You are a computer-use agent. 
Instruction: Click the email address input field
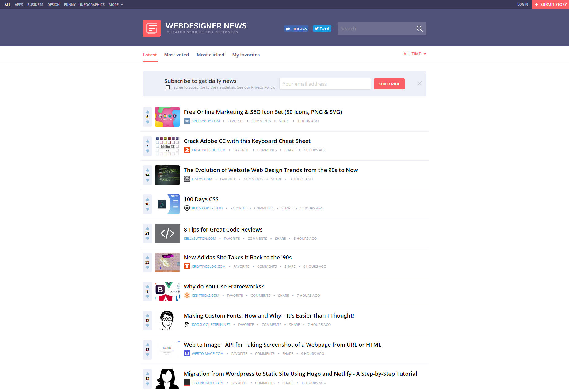point(325,84)
